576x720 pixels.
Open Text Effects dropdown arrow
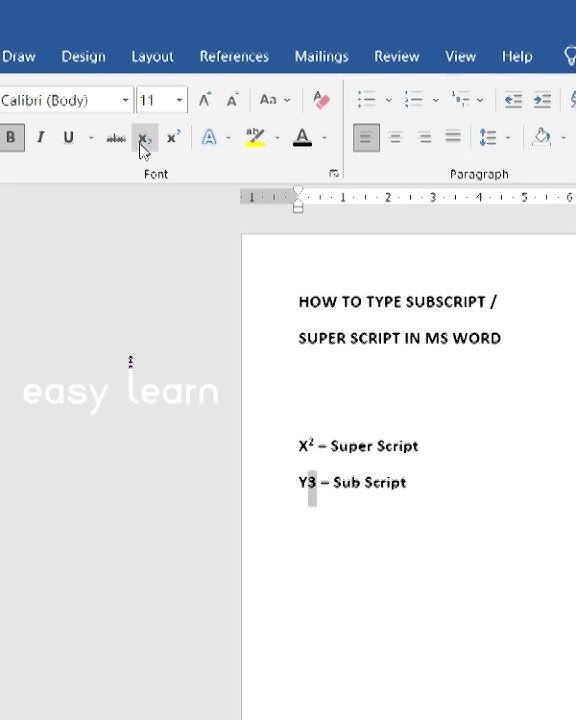point(228,137)
